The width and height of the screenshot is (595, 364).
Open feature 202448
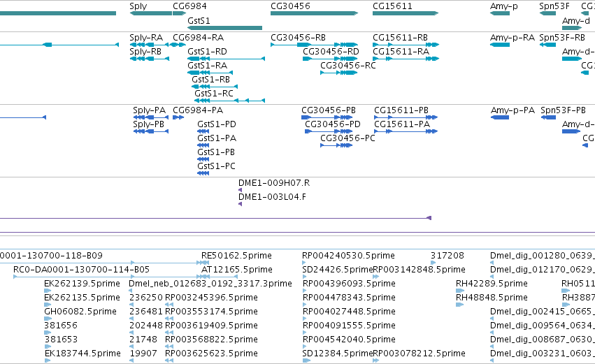(x=146, y=326)
